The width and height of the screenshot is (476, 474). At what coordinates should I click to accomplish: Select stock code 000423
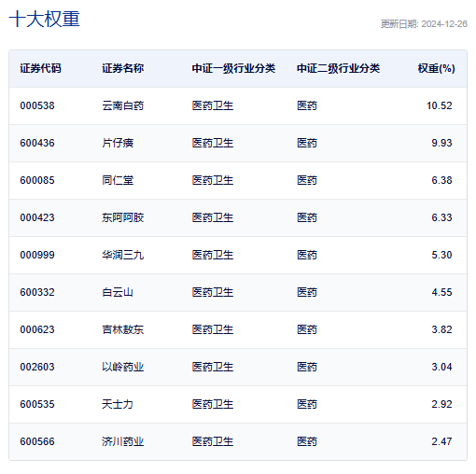[37, 217]
